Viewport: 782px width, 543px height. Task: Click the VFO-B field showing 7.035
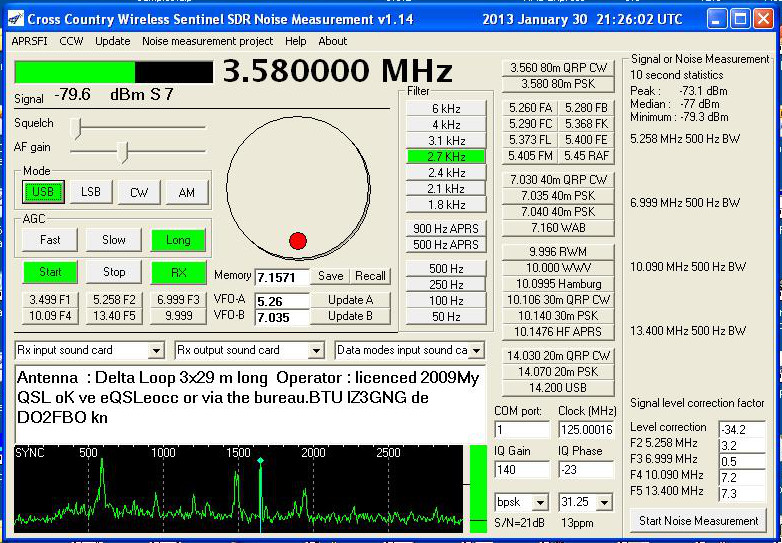coord(282,318)
